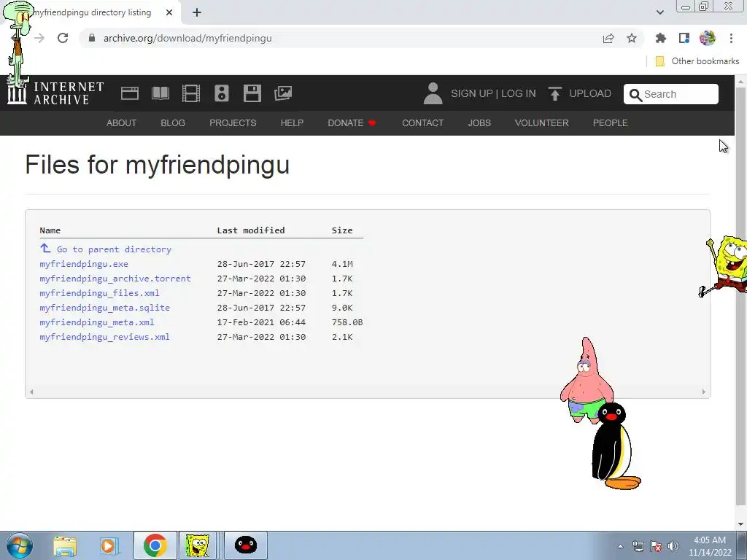Screen dimensions: 747x560
Task: Click the Show desktop button
Action: point(742,545)
